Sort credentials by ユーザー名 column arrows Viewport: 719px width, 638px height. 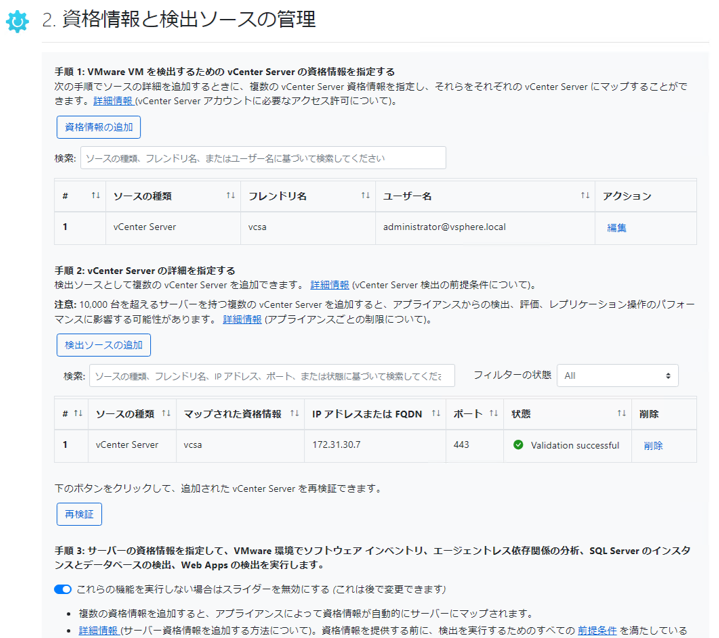click(585, 196)
